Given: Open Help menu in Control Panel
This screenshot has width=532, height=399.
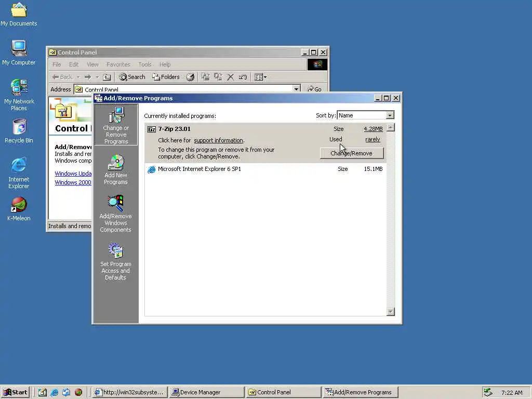Looking at the screenshot, I should click(165, 64).
